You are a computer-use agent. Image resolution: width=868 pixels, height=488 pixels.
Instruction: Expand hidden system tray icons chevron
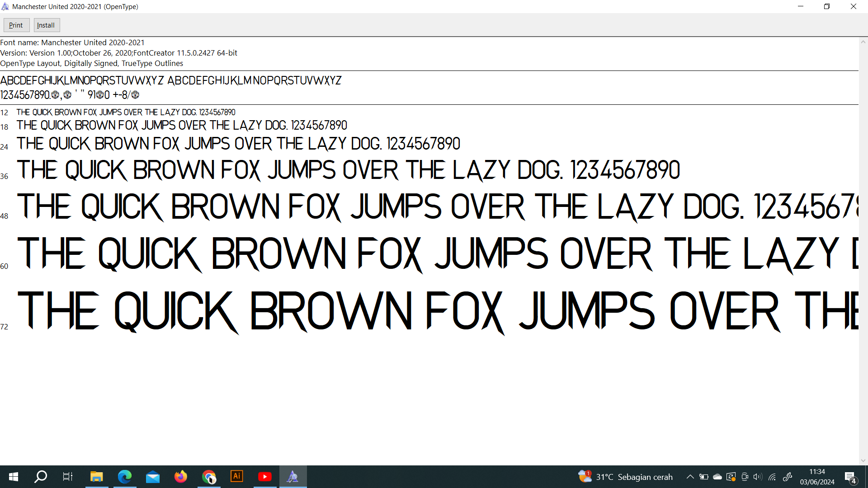click(x=690, y=477)
